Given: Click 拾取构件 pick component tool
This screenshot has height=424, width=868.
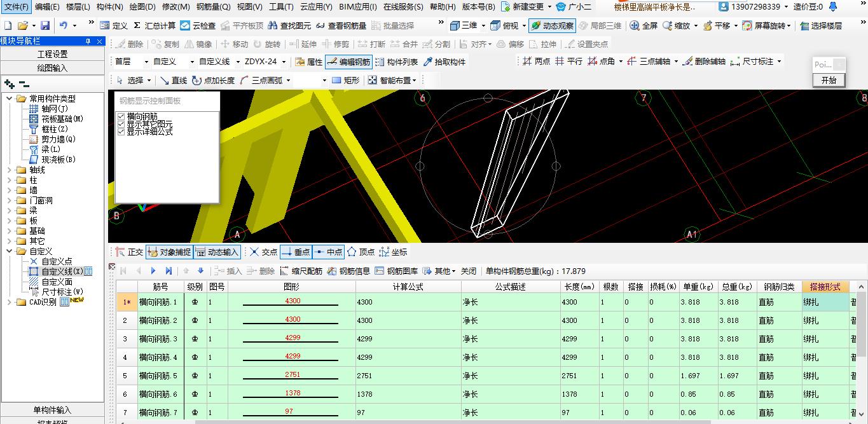Looking at the screenshot, I should (x=444, y=62).
